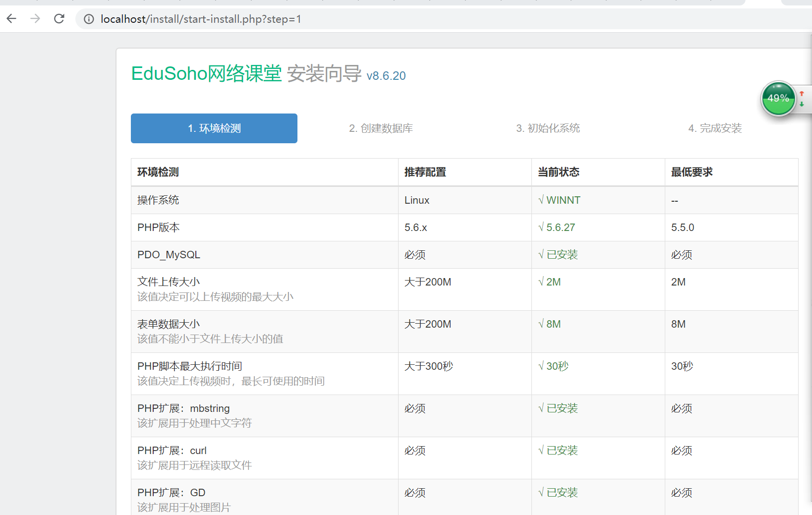Click the green 49% floating ball widget
Image resolution: width=812 pixels, height=515 pixels.
(x=778, y=98)
